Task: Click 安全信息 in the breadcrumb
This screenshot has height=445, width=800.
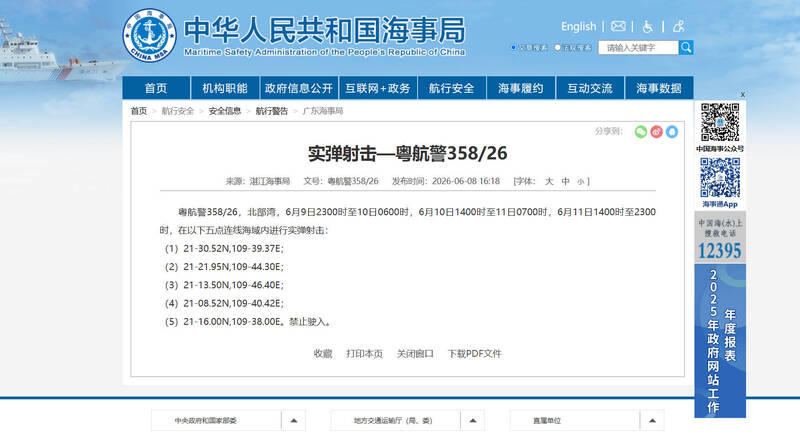Action: (x=224, y=111)
